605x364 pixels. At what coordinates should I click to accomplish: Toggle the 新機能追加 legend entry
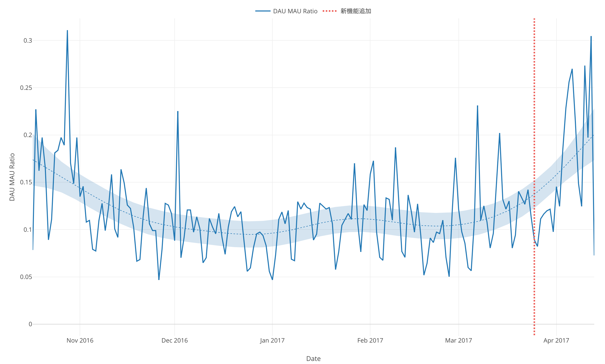356,11
